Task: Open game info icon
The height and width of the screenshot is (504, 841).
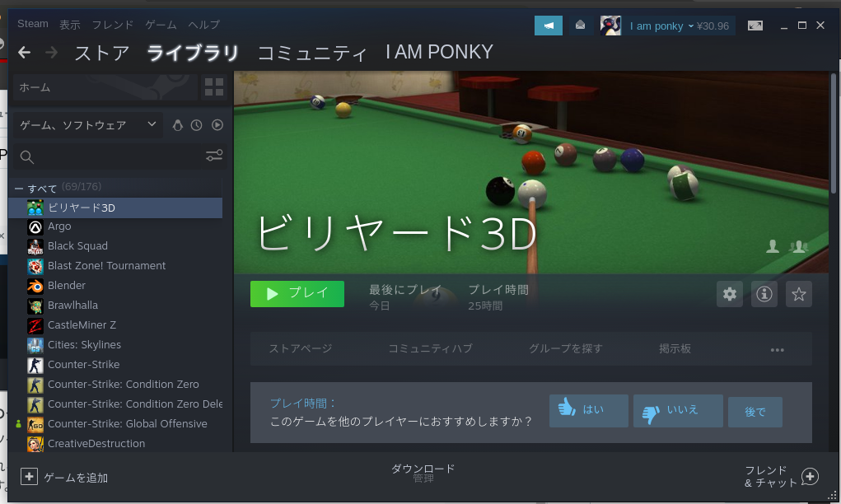Action: click(x=764, y=294)
